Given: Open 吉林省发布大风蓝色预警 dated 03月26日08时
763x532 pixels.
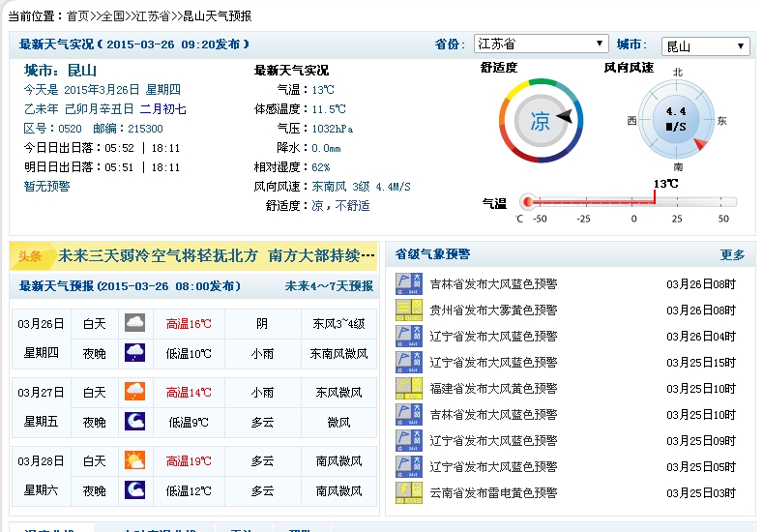Looking at the screenshot, I should point(493,284).
